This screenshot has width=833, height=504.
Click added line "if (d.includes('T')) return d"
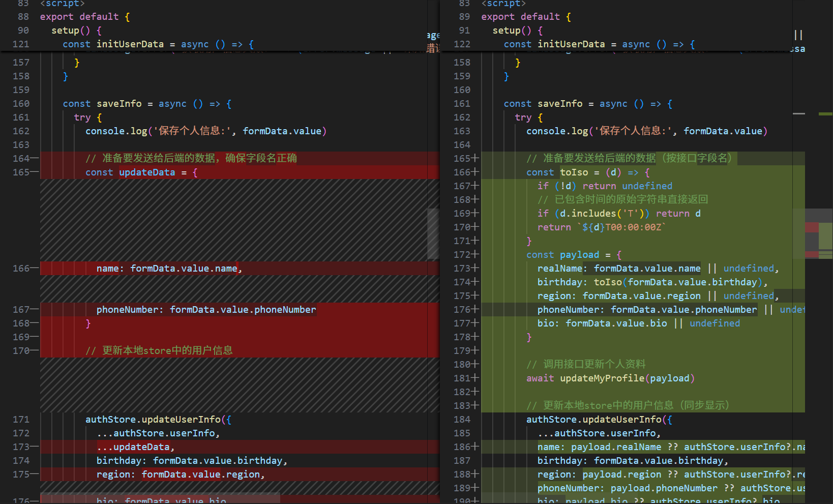tap(619, 214)
